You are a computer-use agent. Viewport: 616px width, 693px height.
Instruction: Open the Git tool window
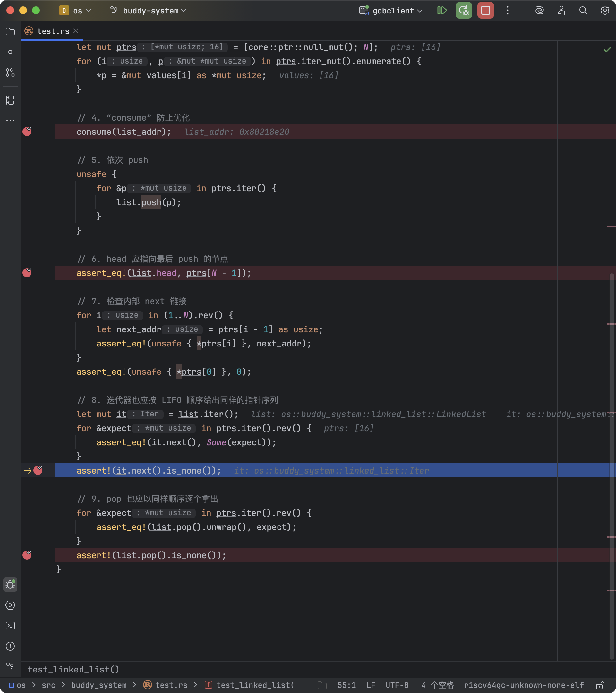click(x=10, y=667)
